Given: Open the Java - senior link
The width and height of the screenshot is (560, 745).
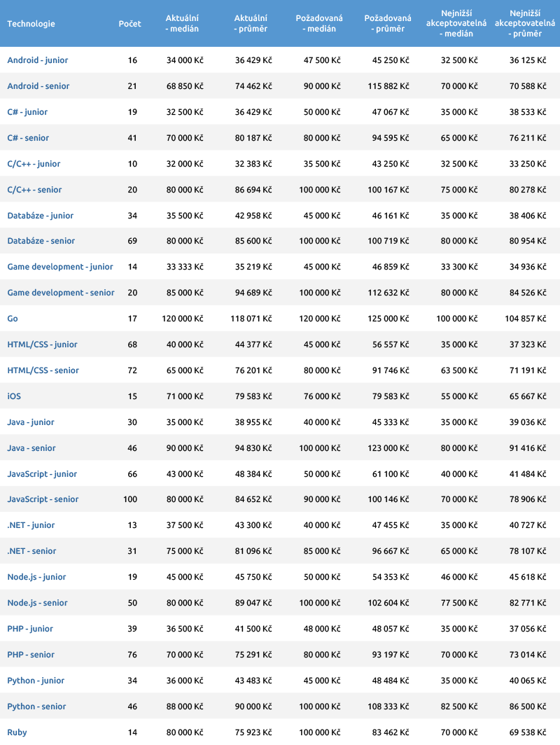Looking at the screenshot, I should point(31,448).
